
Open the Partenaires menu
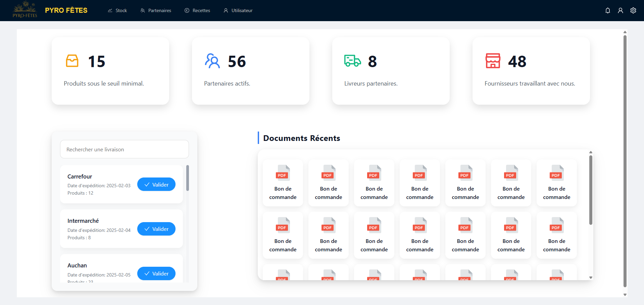(156, 10)
